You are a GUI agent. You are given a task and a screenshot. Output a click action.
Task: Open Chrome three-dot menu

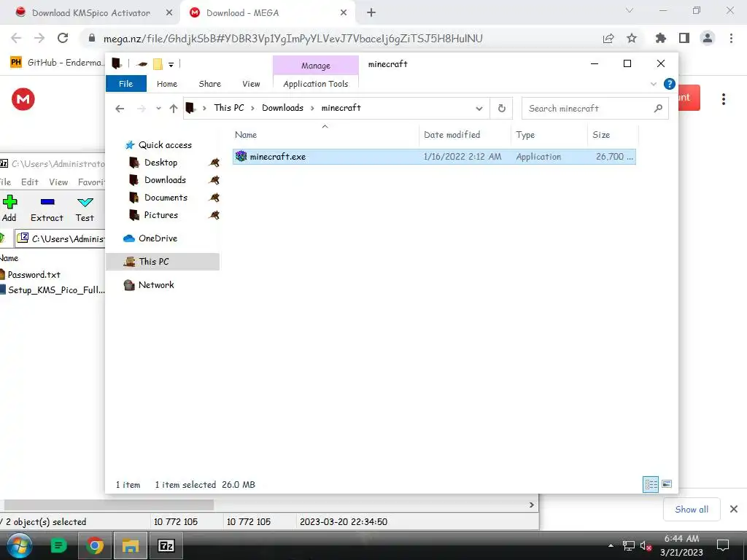(731, 38)
